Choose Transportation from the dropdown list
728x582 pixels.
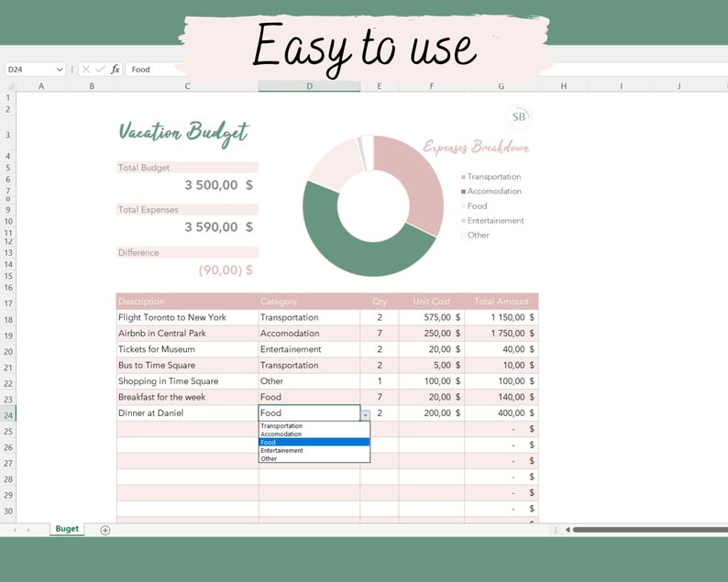click(281, 426)
